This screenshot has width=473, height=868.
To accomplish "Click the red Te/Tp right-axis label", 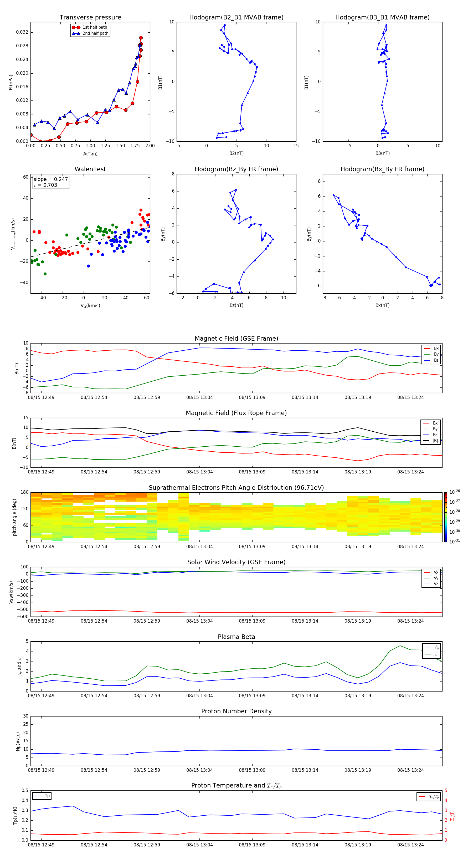I will pos(452,815).
